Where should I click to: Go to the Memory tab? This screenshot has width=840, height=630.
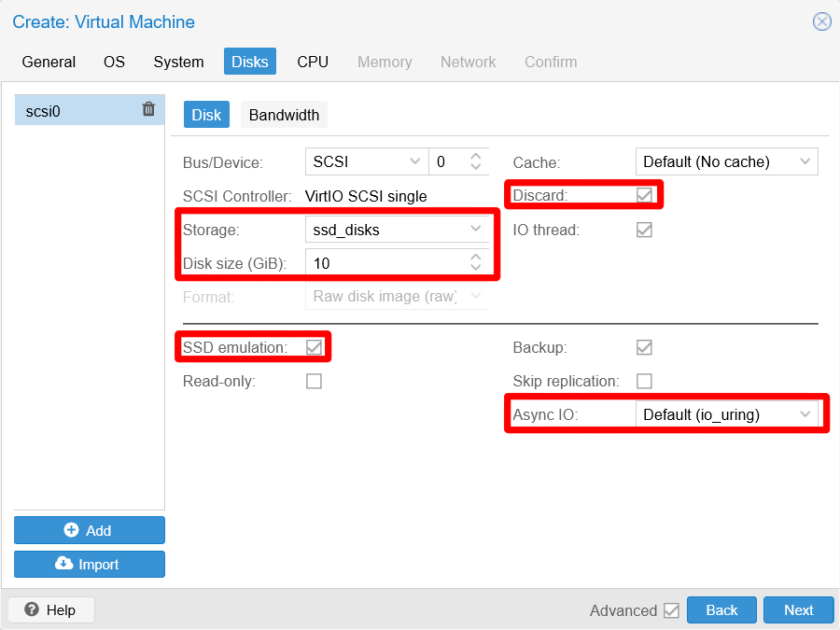click(385, 62)
